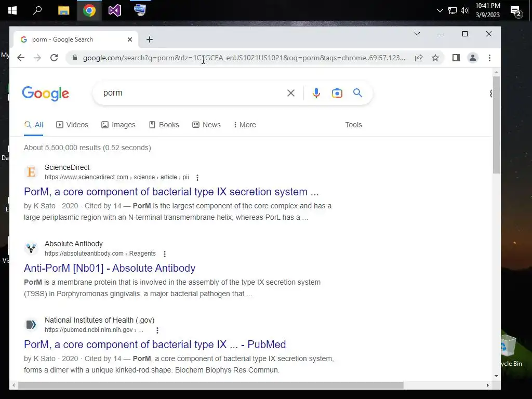
Task: Go back to the previous page
Action: click(x=21, y=58)
